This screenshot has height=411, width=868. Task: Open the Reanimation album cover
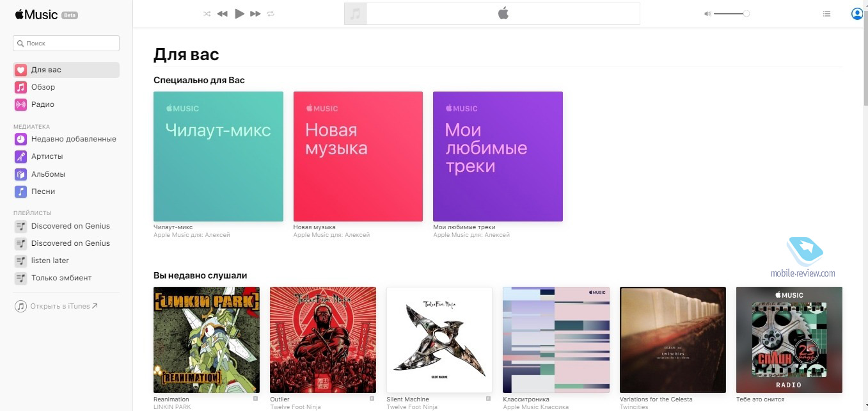pyautogui.click(x=207, y=340)
